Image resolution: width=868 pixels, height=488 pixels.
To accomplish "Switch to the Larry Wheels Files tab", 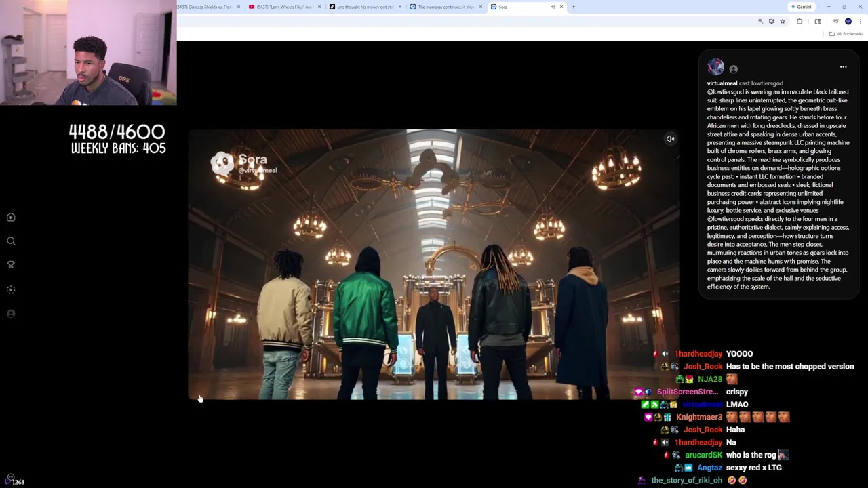I will click(x=285, y=7).
